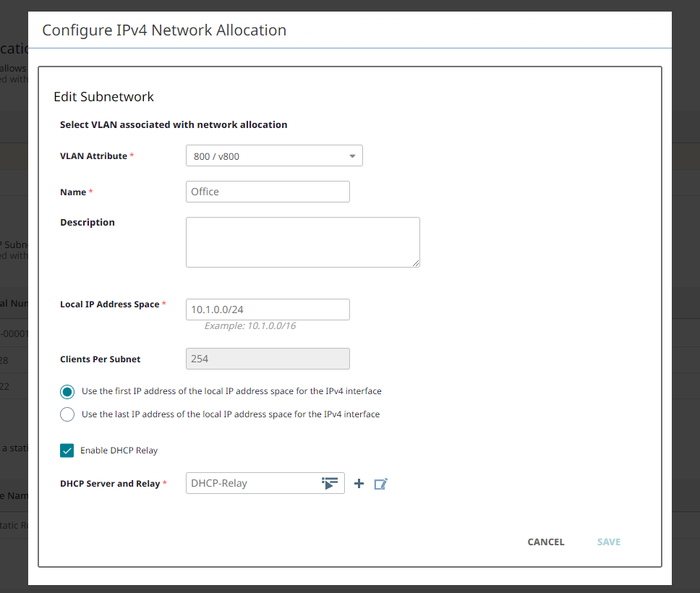This screenshot has width=700, height=593.
Task: Click the VLAN Attribute dropdown chevron
Action: click(x=353, y=155)
